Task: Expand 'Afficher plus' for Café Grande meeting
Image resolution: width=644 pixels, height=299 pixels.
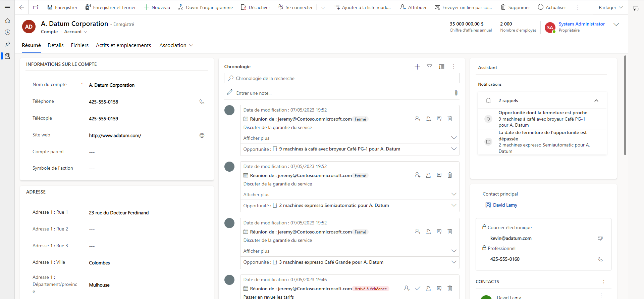Action: click(454, 251)
